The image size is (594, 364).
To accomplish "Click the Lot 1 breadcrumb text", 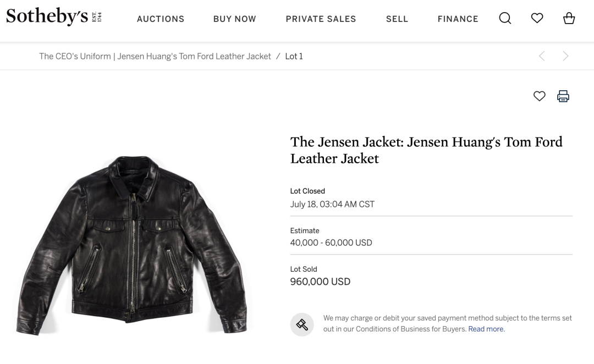I will coord(294,57).
